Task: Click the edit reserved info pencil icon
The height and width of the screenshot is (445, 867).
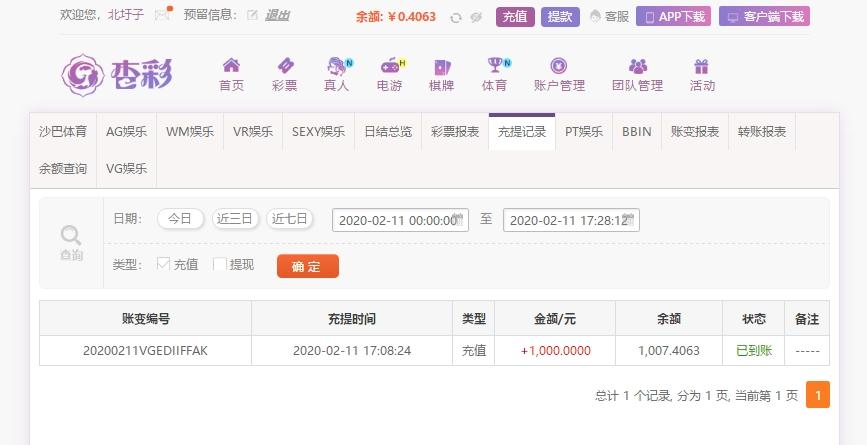Action: tap(252, 15)
